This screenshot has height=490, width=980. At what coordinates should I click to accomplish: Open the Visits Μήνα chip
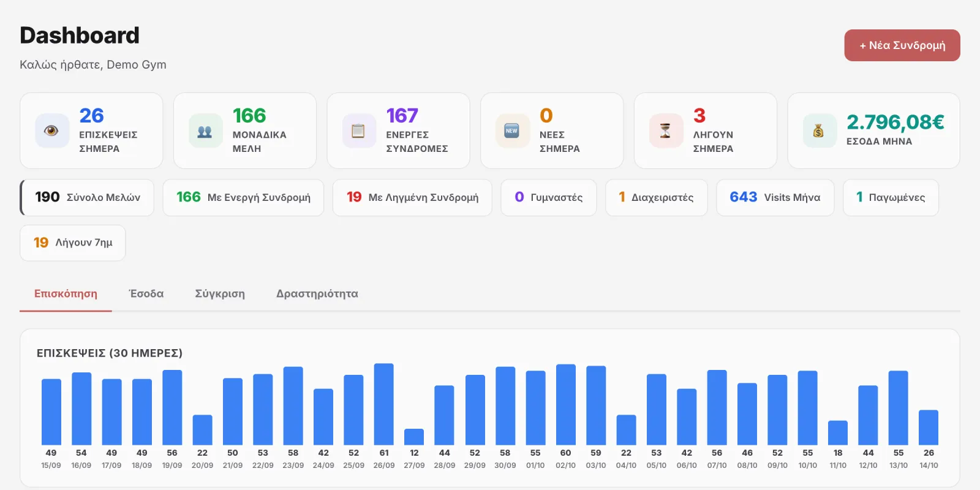pos(775,197)
